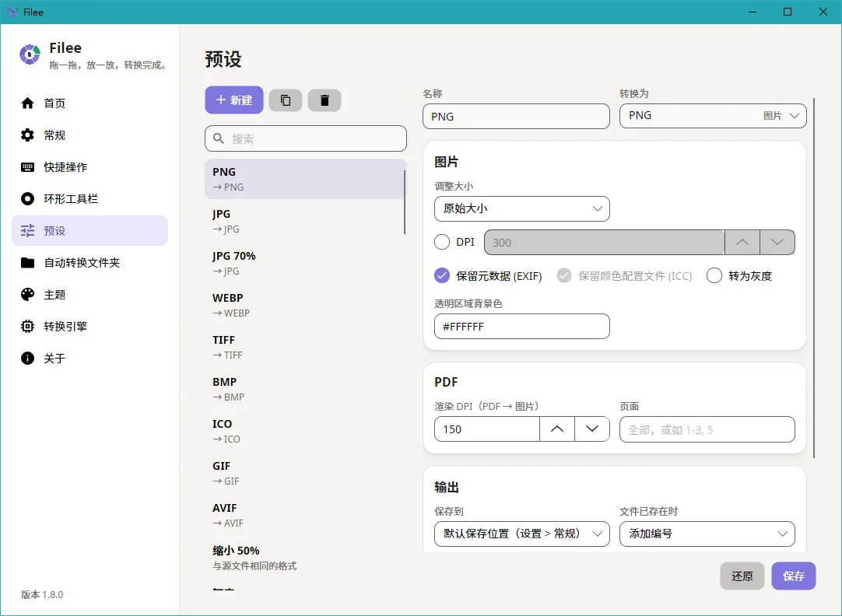Click the palette icon beside 主题
The width and height of the screenshot is (842, 616).
pyautogui.click(x=27, y=294)
